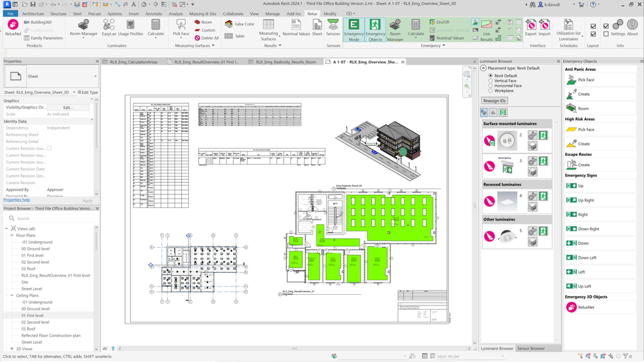Viewport: 644px width, 362px height.
Task: Click the Sheet results icon
Action: coord(317,28)
